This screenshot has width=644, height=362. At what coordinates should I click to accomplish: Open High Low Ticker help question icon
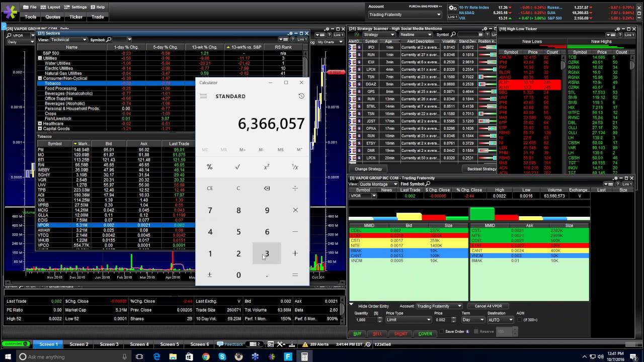pos(620,35)
